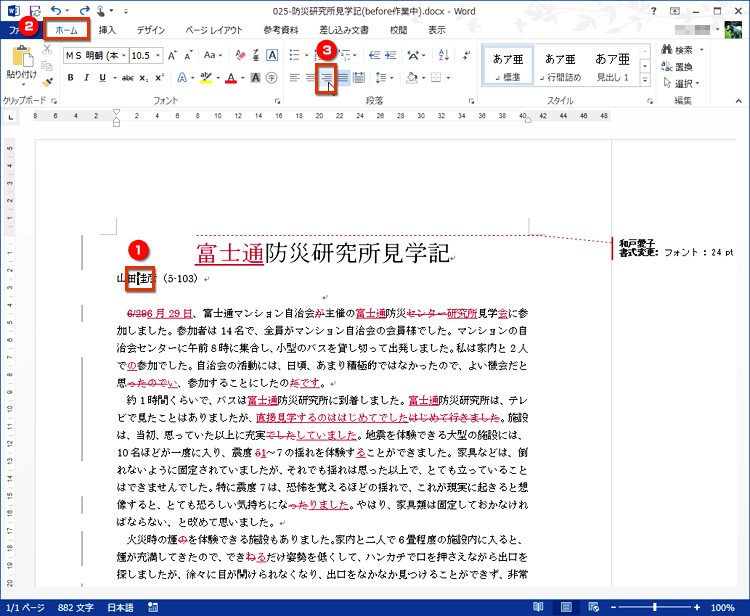Click the 選択 (Select) button
Image resolution: width=750 pixels, height=616 pixels.
click(682, 83)
